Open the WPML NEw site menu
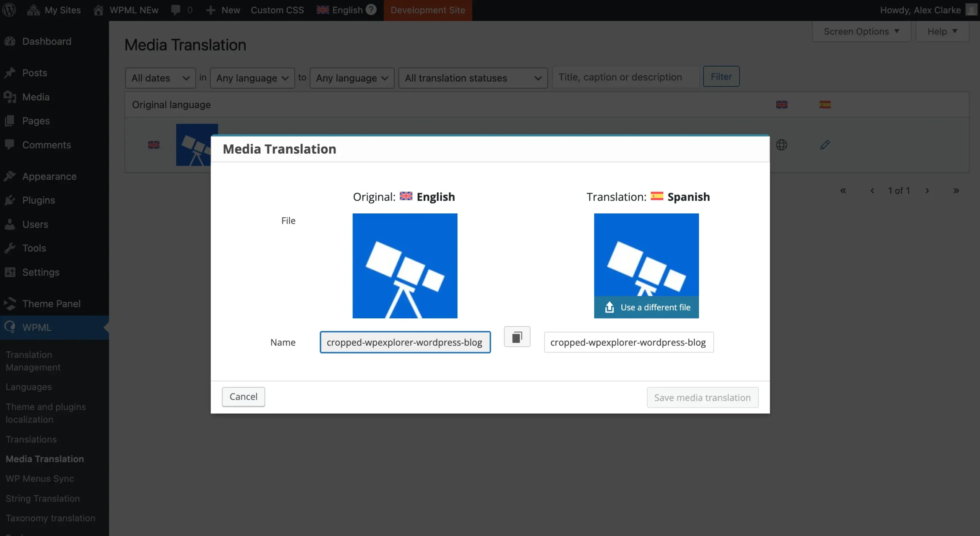 click(x=126, y=10)
